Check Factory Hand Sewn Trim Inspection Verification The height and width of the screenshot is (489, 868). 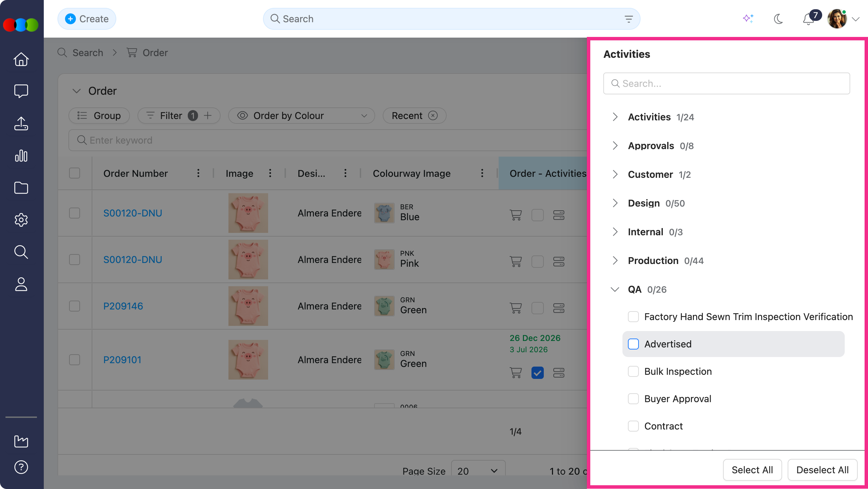[x=633, y=317]
